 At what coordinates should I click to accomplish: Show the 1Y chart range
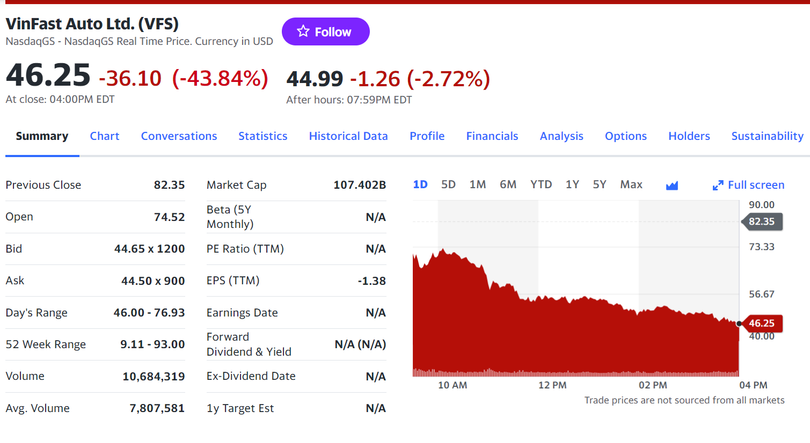[x=572, y=184]
